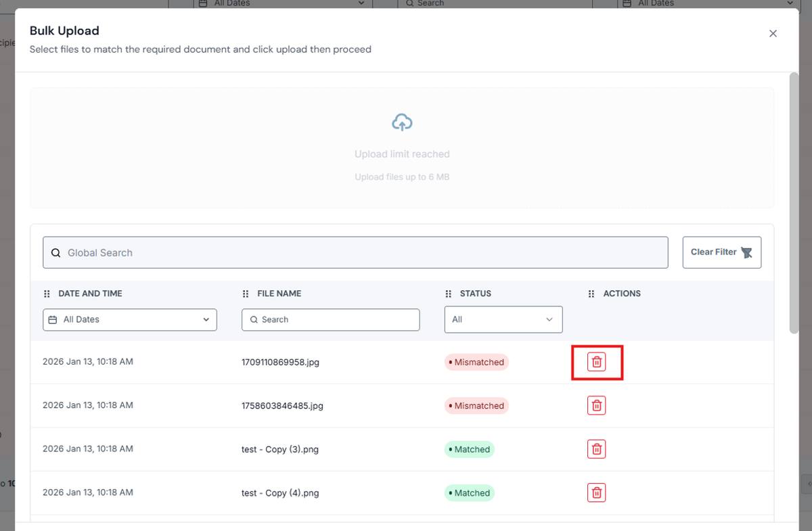Delete the test - Copy (4).png row
Screen dimensions: 812x531
click(596, 492)
